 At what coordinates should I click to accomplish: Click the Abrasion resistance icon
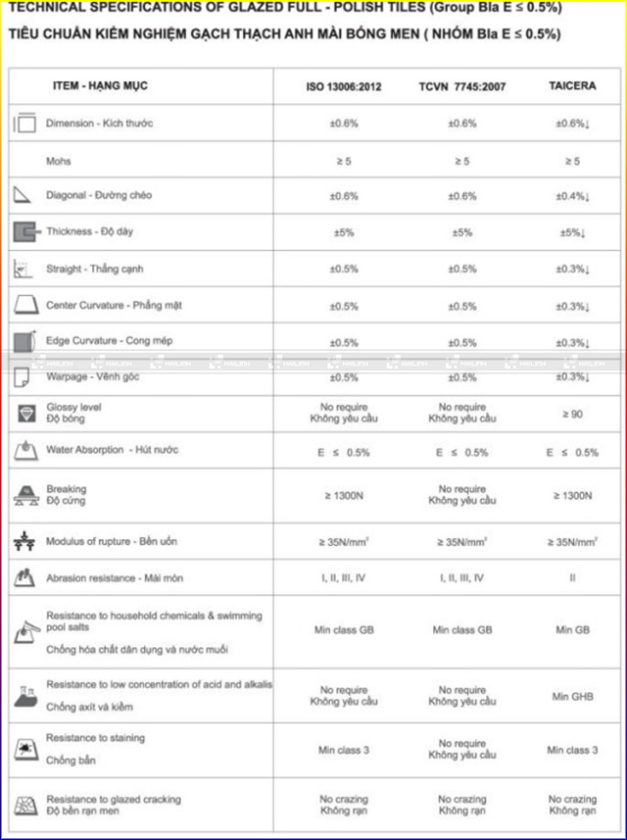click(24, 578)
